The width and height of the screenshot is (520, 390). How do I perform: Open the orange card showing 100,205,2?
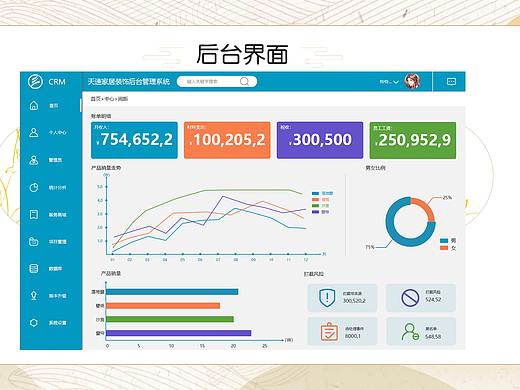(227, 140)
